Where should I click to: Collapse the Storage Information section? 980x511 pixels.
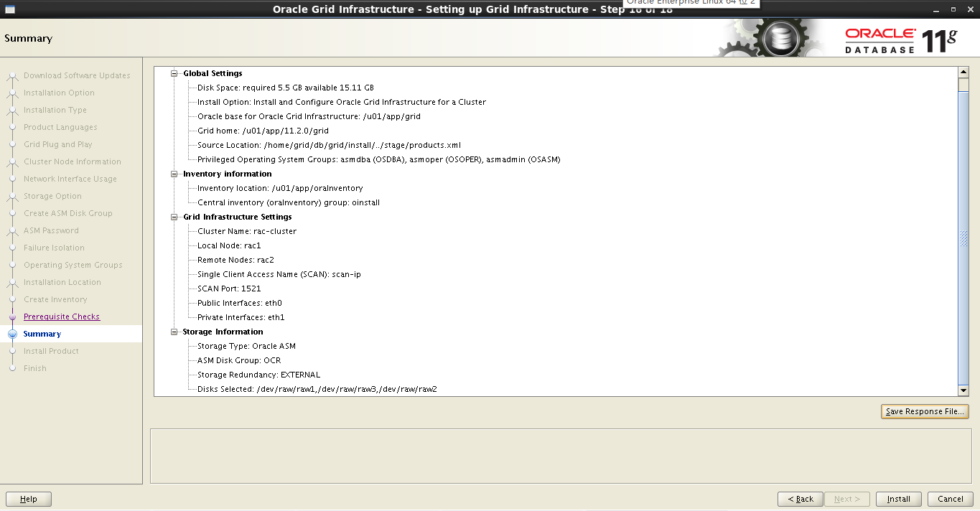pyautogui.click(x=174, y=332)
